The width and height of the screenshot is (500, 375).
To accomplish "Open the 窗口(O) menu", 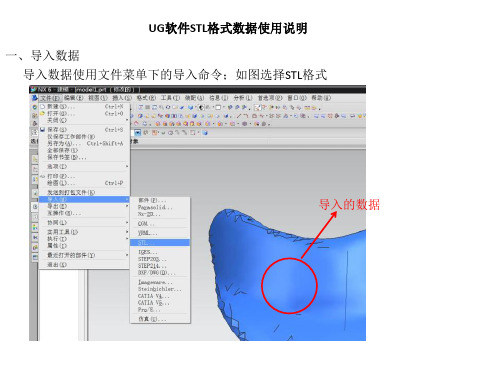I will tap(297, 98).
